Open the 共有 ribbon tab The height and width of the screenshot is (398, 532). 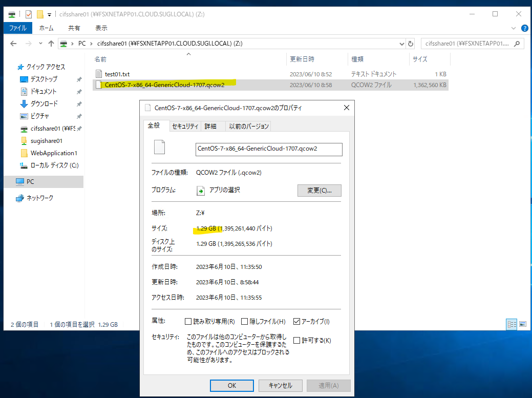[x=74, y=28]
